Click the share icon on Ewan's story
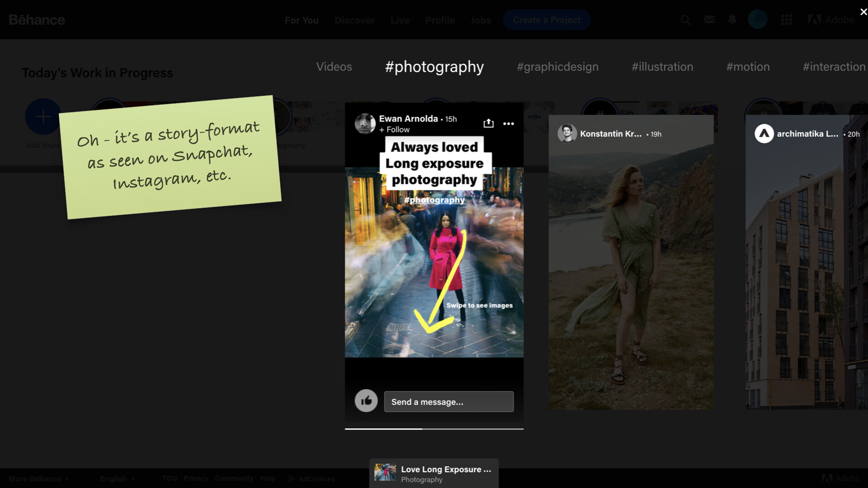The image size is (868, 488). point(488,123)
